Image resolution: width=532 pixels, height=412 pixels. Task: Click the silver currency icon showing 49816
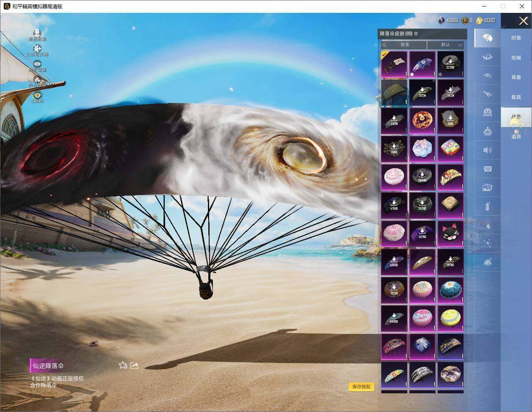tap(442, 20)
